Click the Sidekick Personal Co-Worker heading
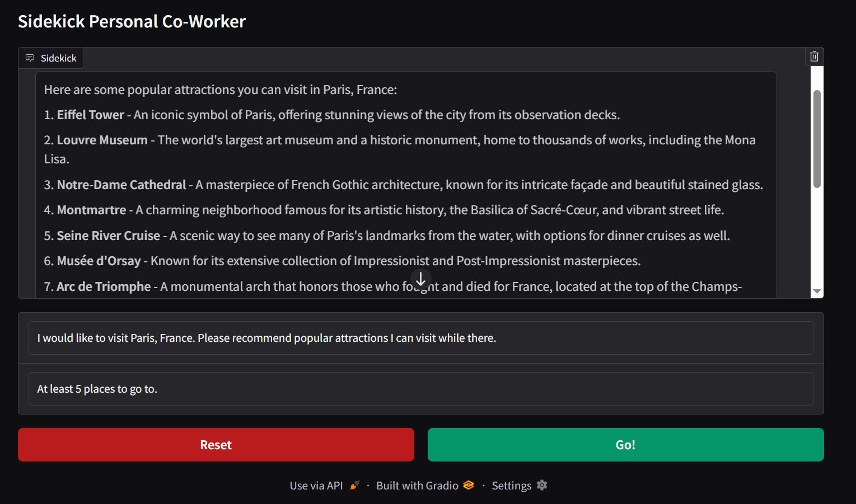856x504 pixels. 132,21
